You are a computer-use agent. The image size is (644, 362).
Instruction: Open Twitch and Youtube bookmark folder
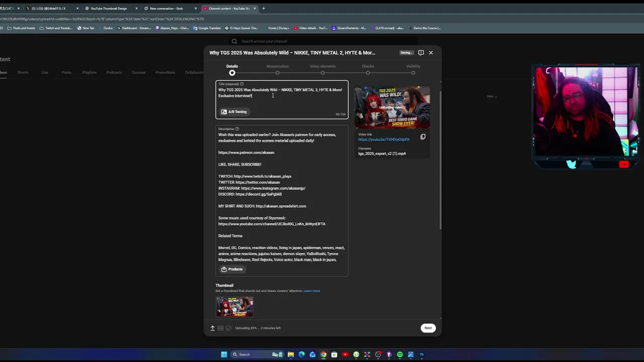point(56,28)
